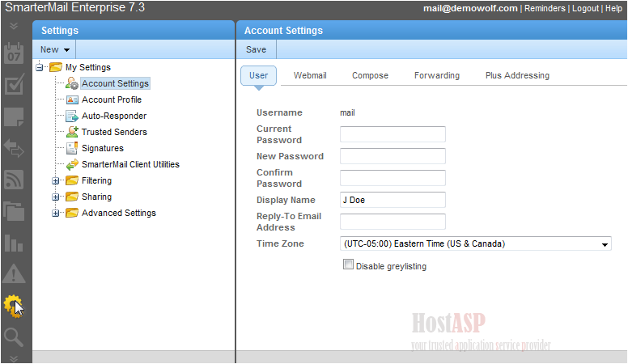Click the Logout link
Image resolution: width=628 pixels, height=364 pixels.
[585, 8]
